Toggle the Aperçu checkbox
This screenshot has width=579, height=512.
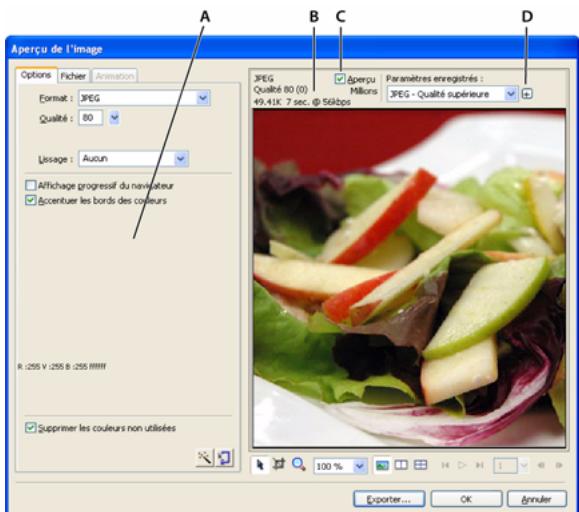[x=340, y=79]
